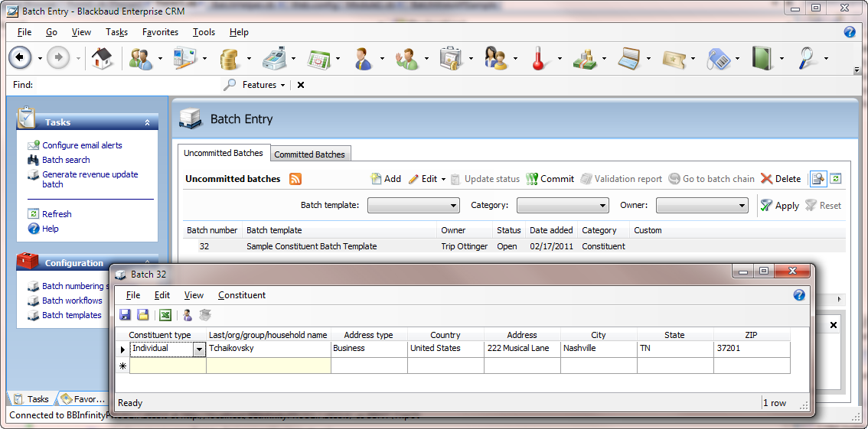Click the Commit button
This screenshot has height=429, width=868.
(550, 179)
